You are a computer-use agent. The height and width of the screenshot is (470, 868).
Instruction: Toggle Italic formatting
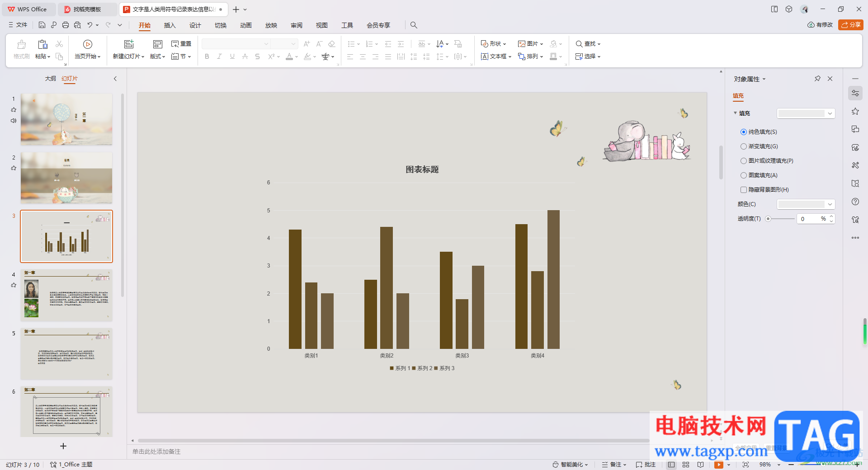(x=219, y=56)
